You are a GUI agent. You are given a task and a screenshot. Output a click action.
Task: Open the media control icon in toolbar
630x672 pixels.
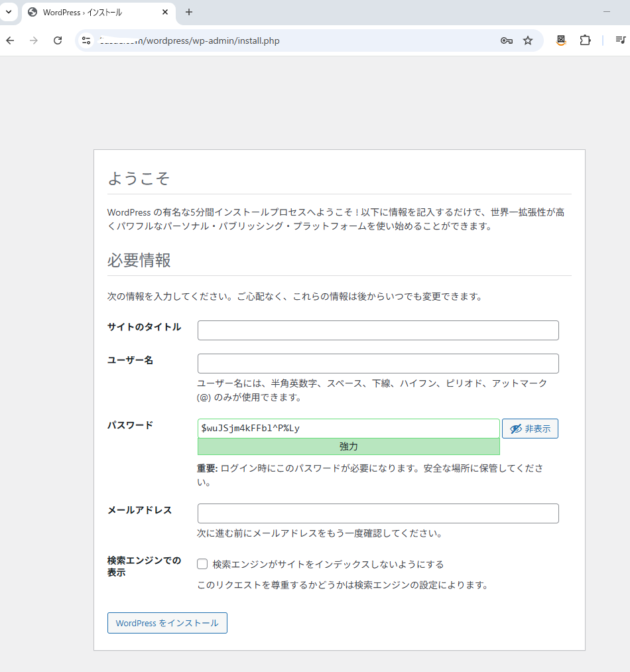pyautogui.click(x=621, y=40)
